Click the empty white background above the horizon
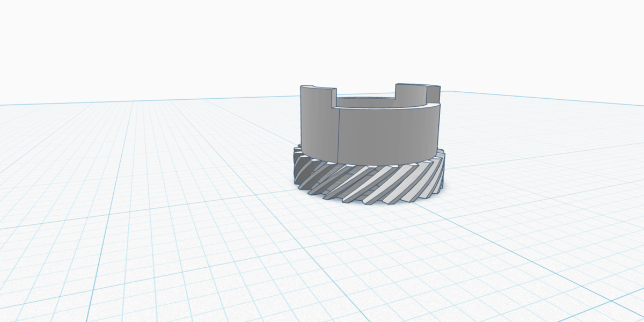Viewport: 644px width, 322px height. [322, 43]
